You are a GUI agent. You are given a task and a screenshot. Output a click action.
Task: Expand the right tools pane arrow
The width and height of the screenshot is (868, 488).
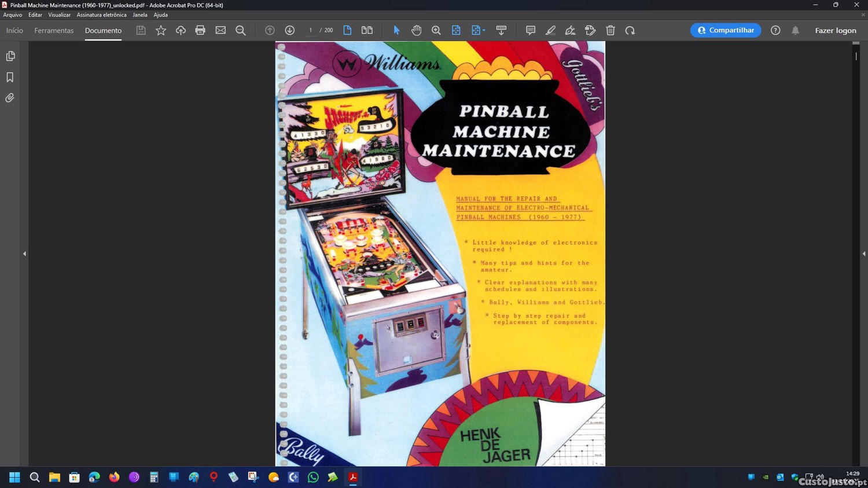click(x=863, y=254)
